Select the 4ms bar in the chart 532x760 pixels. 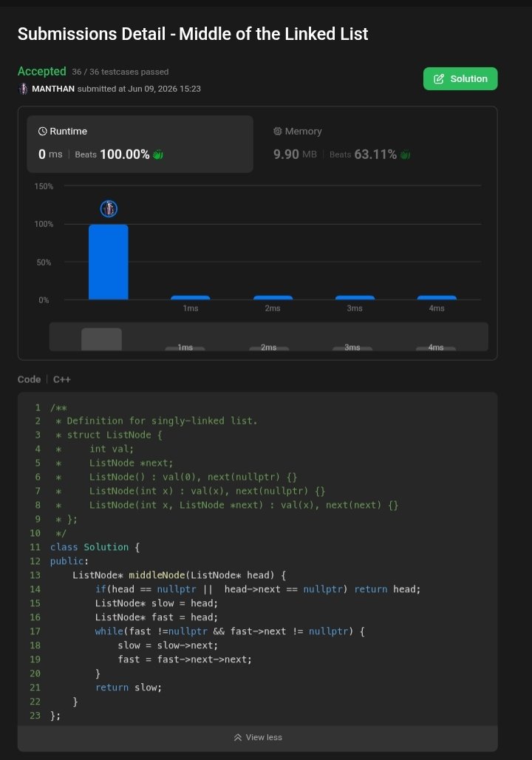[437, 298]
